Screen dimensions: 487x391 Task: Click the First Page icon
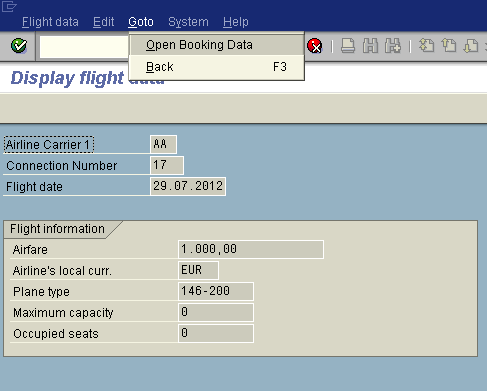coord(426,46)
